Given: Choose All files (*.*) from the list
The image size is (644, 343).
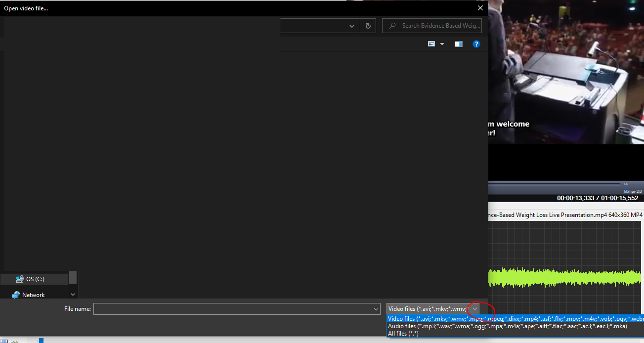Looking at the screenshot, I should 403,333.
